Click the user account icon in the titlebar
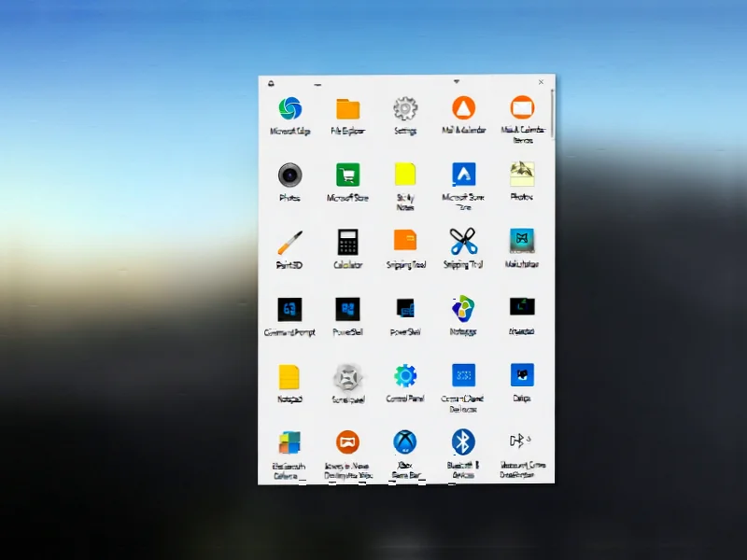The image size is (747, 560). pyautogui.click(x=272, y=82)
